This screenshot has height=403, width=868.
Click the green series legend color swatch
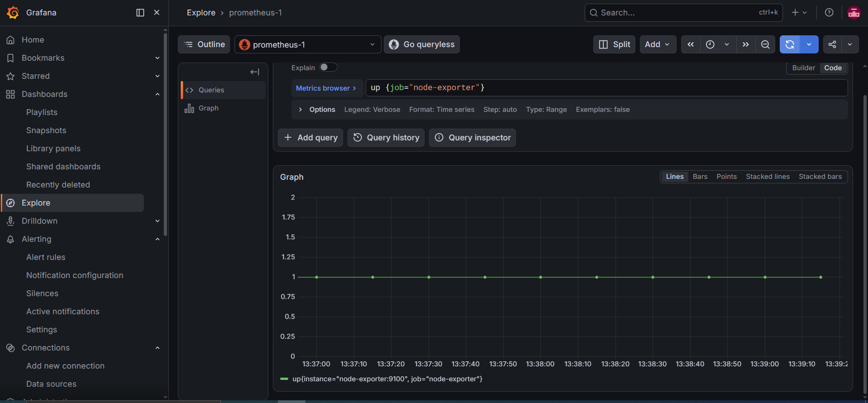(284, 379)
